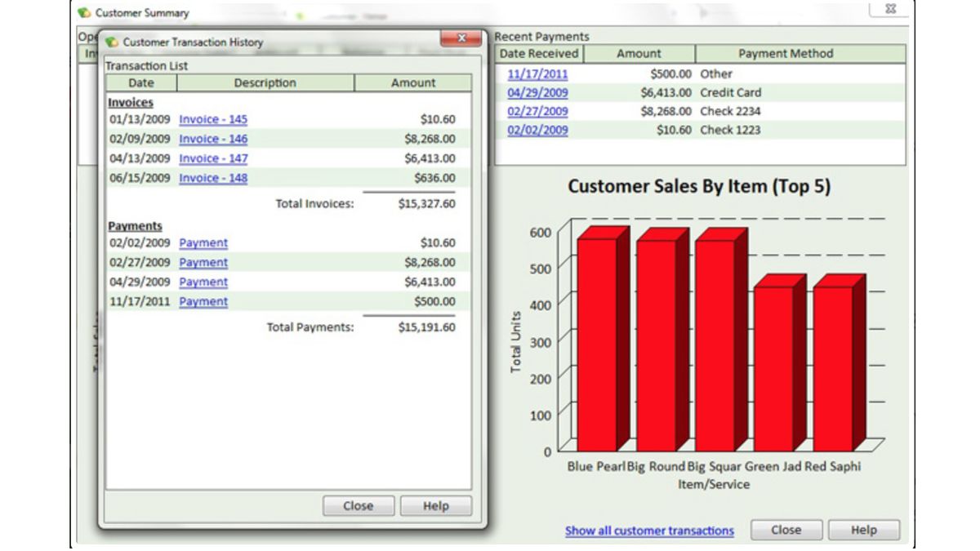The height and width of the screenshot is (551, 980).
Task: Click the Date Received column header
Action: coord(540,54)
